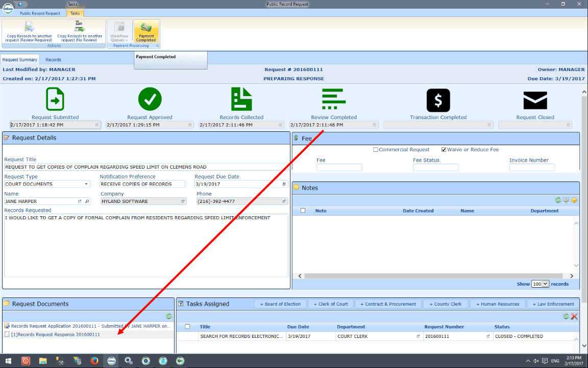Toggle the Tasks Assigned select-all checkbox
The height and width of the screenshot is (368, 588).
(187, 326)
